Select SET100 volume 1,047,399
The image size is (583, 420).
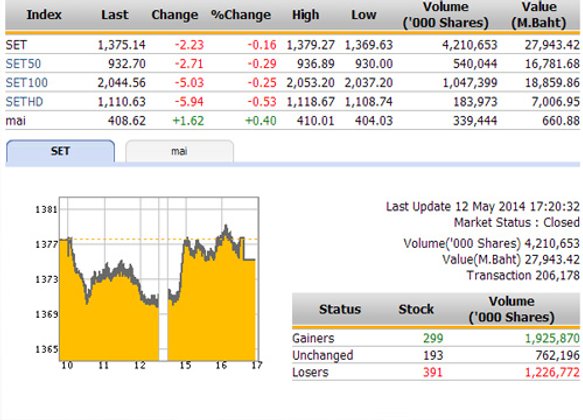470,83
